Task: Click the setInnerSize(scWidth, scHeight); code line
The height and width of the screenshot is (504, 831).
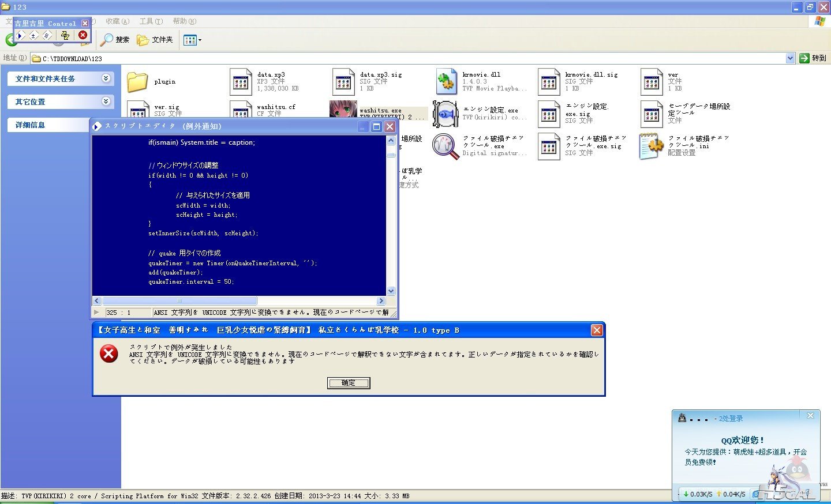Action: 203,234
